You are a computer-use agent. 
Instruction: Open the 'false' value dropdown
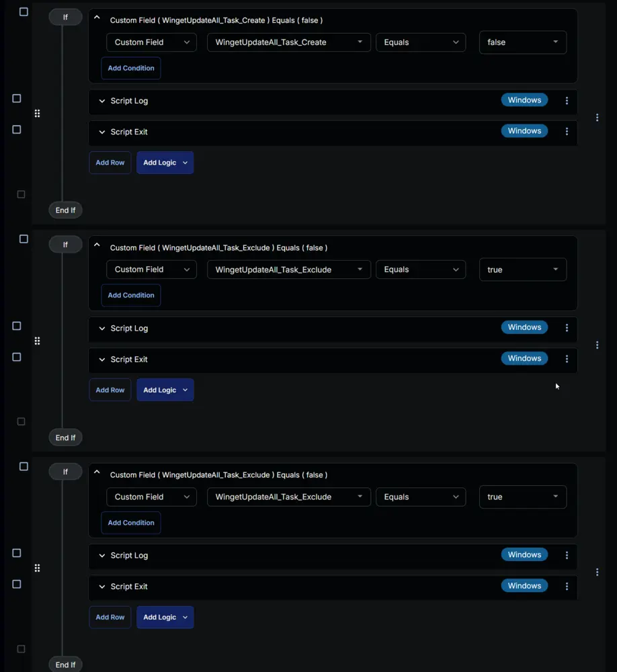523,42
